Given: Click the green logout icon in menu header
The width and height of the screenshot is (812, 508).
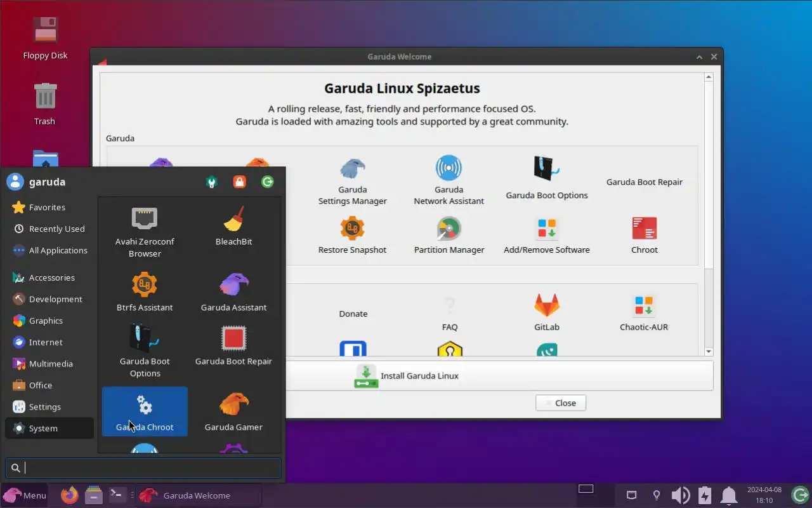Looking at the screenshot, I should [268, 182].
